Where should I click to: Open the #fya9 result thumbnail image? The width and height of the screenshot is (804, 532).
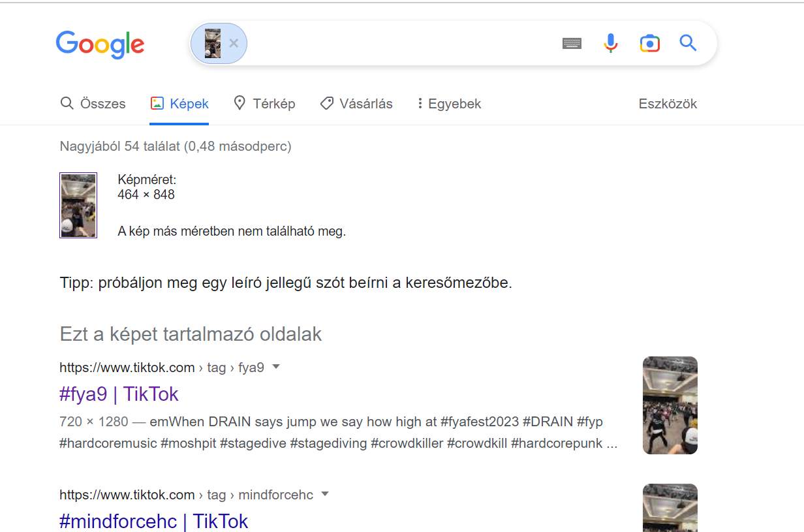pyautogui.click(x=670, y=405)
